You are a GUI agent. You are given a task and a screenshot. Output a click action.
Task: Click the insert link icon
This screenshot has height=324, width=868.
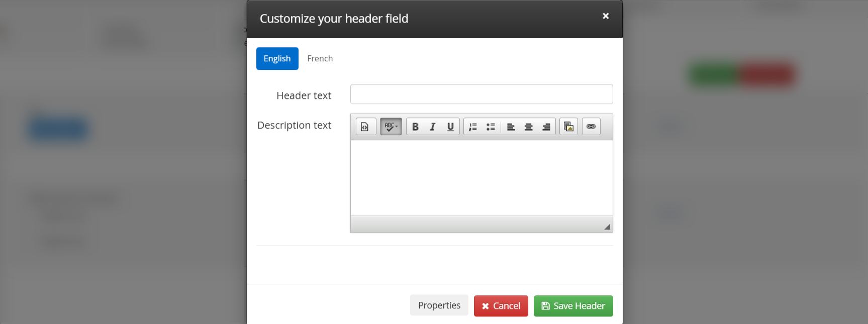pyautogui.click(x=591, y=127)
